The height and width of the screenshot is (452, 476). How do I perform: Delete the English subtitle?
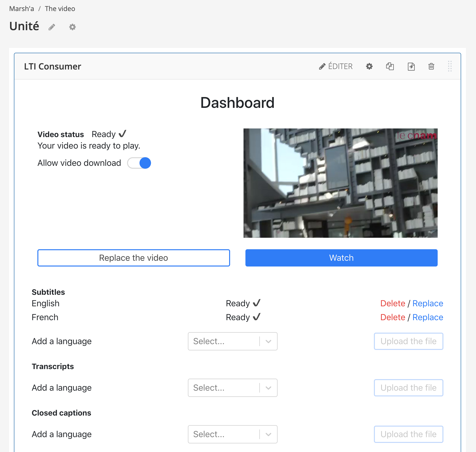(392, 303)
